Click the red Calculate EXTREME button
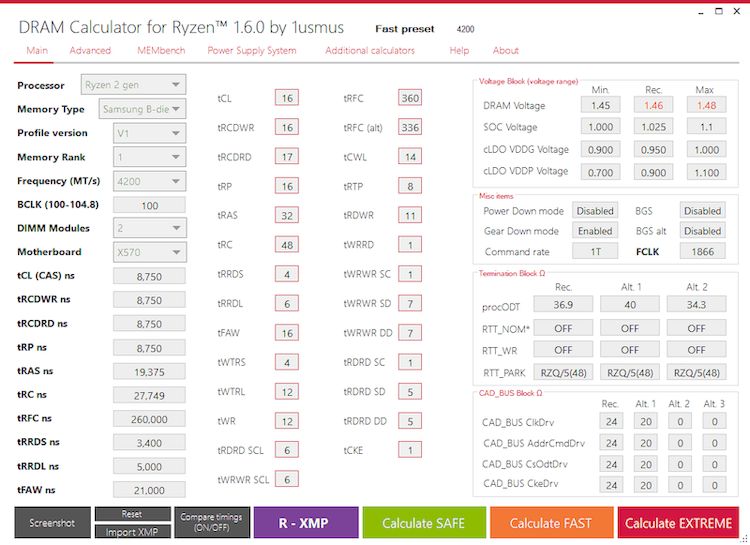 [678, 523]
